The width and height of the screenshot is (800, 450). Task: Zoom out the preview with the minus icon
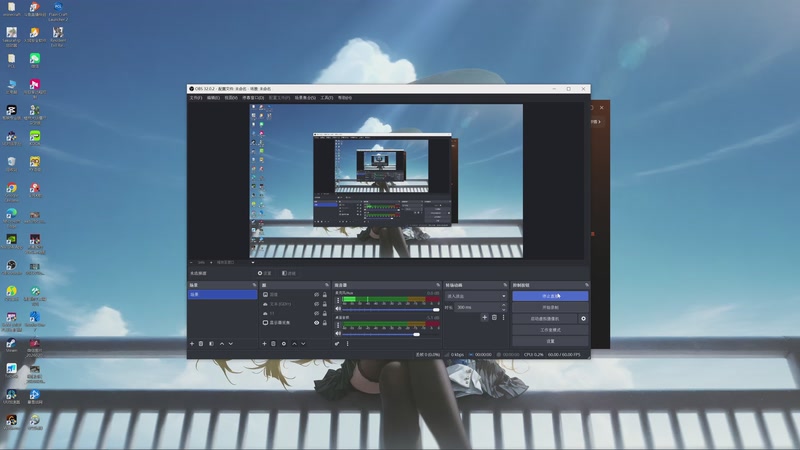[191, 262]
